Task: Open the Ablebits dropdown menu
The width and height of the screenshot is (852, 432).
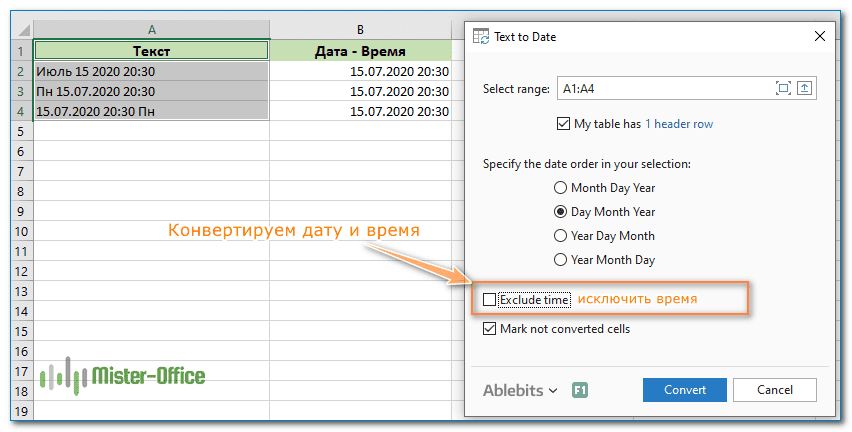Action: [520, 390]
